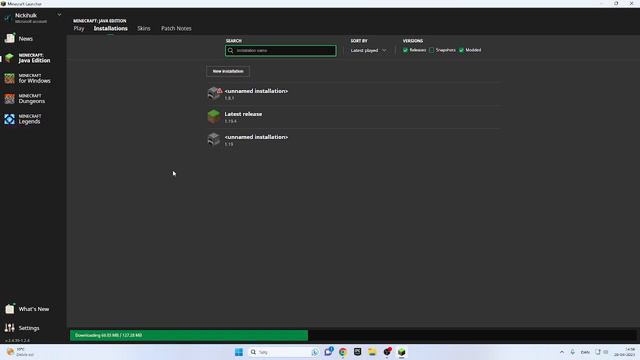This screenshot has height=360, width=640.
Task: Switch to Minecraft Launcher taskbar icon
Action: coord(402,352)
